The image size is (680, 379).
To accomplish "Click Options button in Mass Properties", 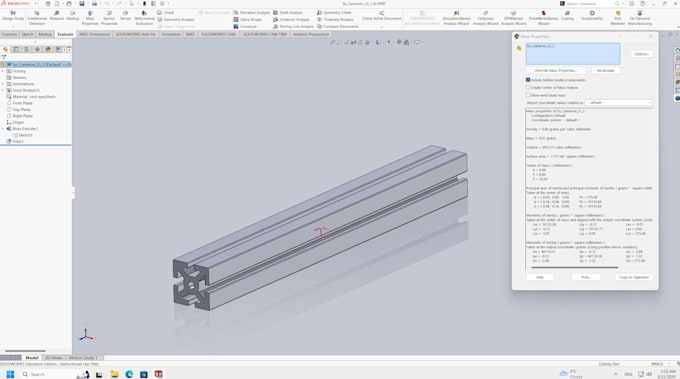I will click(641, 54).
